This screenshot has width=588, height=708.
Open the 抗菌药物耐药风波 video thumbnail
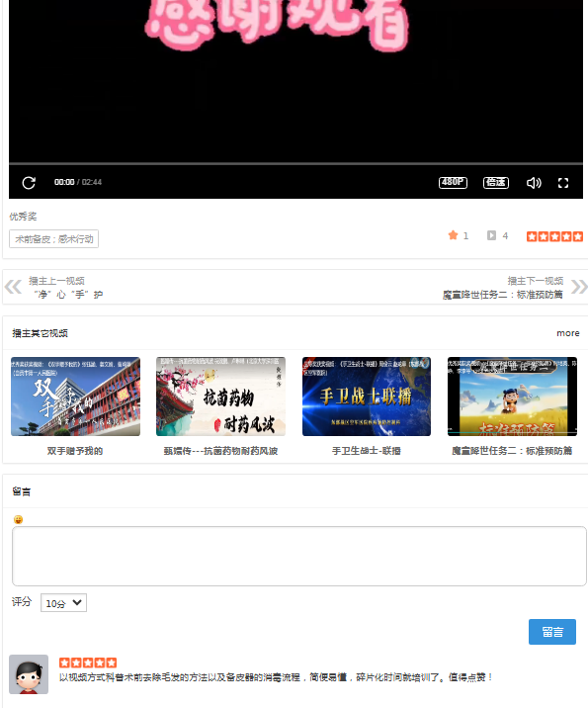(220, 397)
